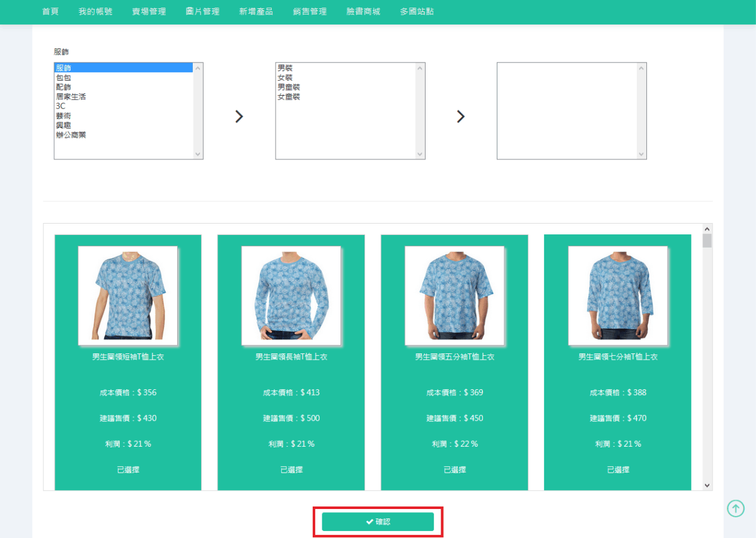Click the 七分袖 T-shirt thumbnail

pyautogui.click(x=617, y=295)
